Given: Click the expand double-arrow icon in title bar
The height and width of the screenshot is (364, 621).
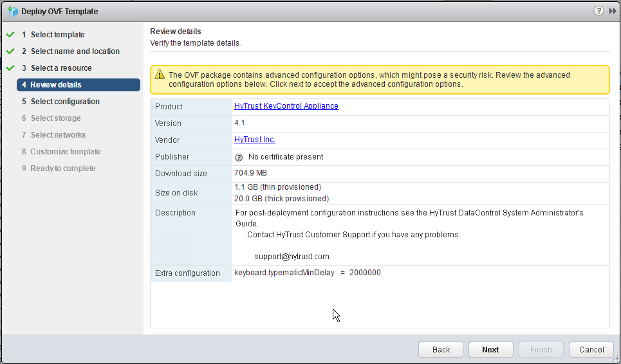Looking at the screenshot, I should tap(612, 11).
